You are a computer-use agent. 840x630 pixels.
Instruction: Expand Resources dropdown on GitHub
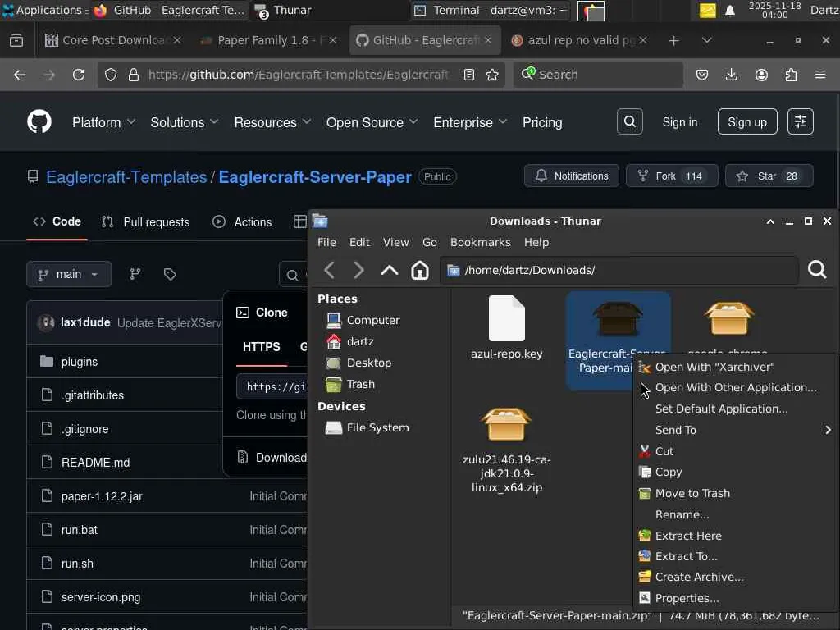[272, 122]
